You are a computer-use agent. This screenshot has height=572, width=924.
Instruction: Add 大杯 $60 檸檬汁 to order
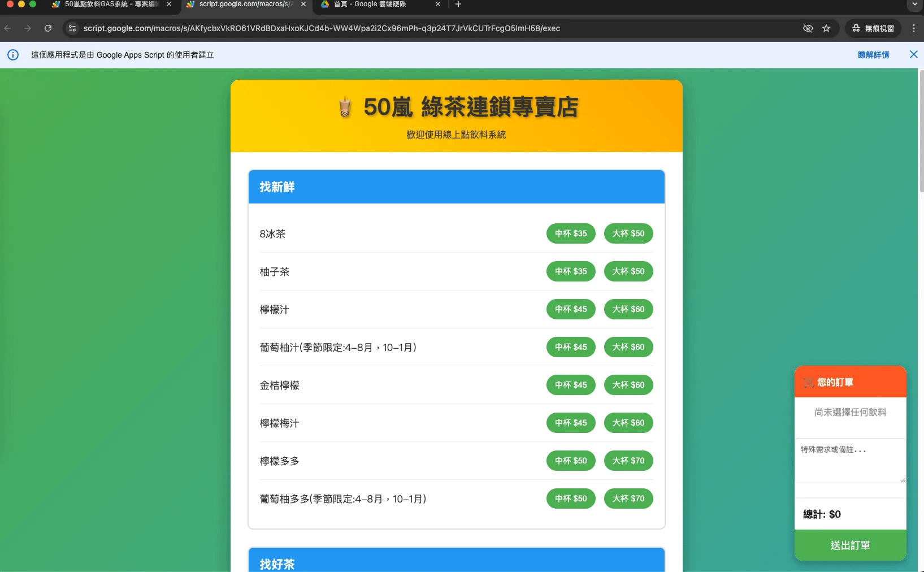pos(628,309)
